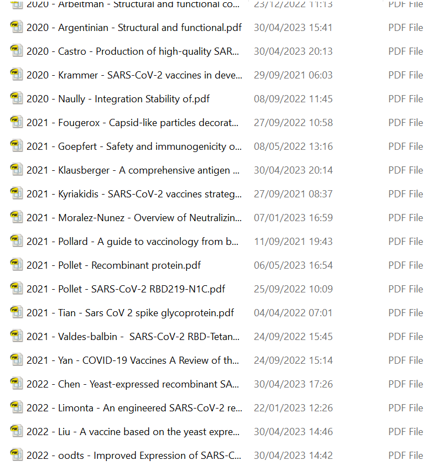
Task: Select 2022 Liu A vaccine based on yeast file
Action: (133, 432)
